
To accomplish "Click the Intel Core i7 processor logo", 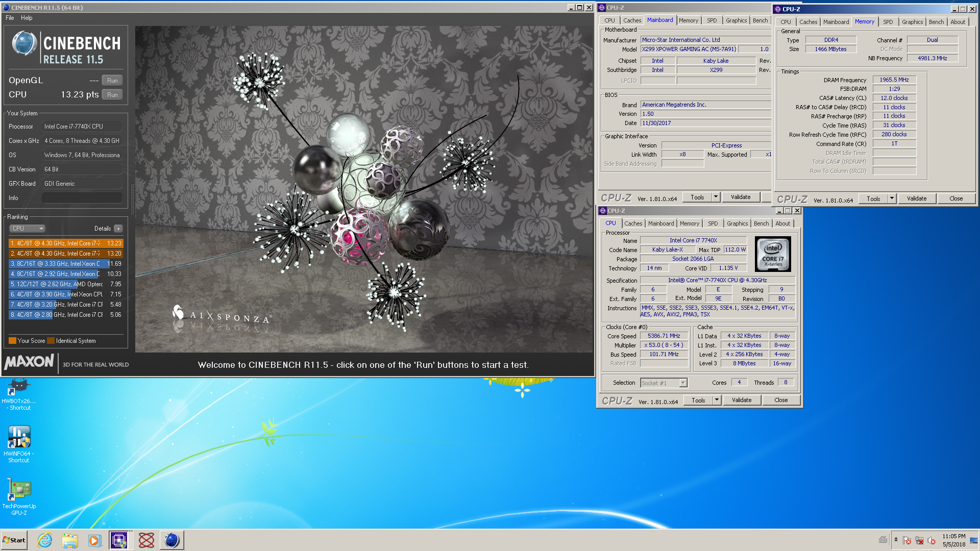I will (773, 254).
